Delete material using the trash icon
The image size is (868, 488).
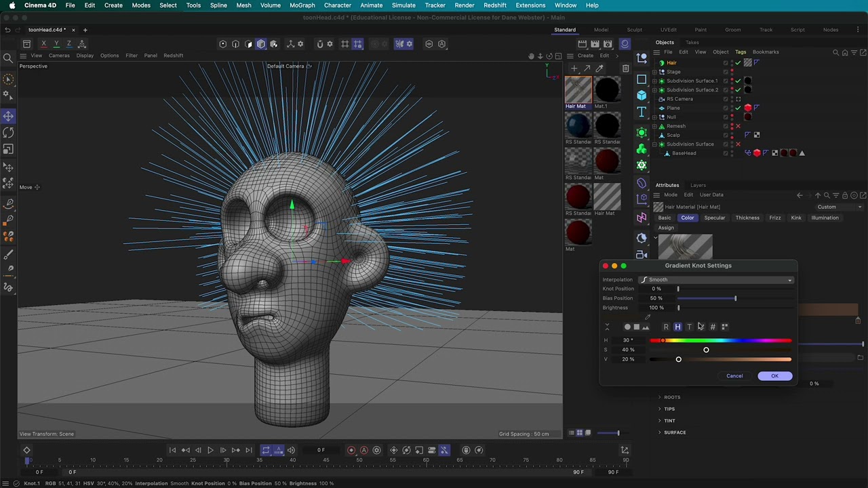tap(625, 68)
